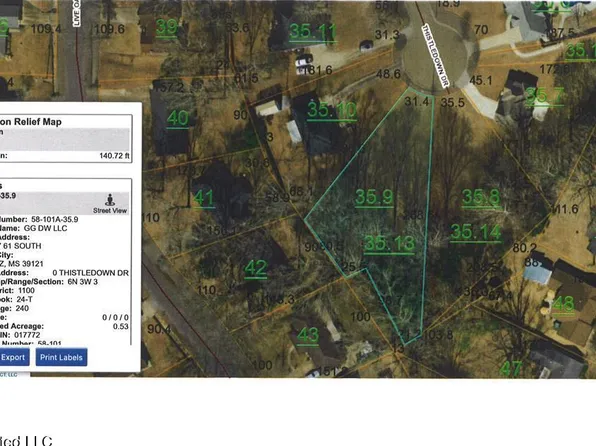Click the 109.6 dimension label
Screen dimensions: 596x446
(109, 29)
